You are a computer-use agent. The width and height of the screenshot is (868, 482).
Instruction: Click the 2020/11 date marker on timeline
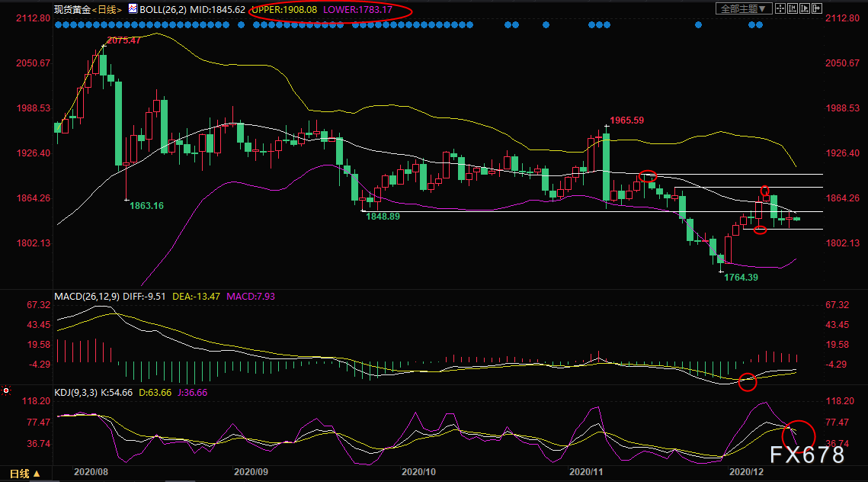pos(586,472)
